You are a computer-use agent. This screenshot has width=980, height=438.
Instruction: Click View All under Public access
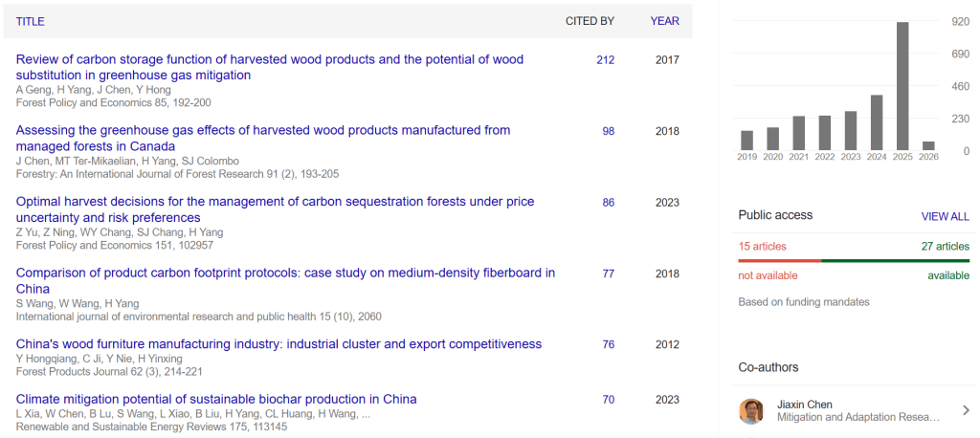click(x=945, y=217)
